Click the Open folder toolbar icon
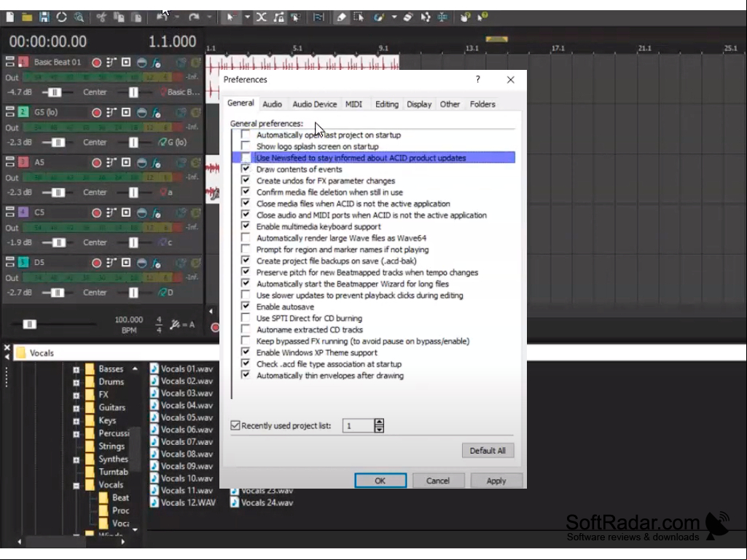747x560 pixels. [x=27, y=17]
